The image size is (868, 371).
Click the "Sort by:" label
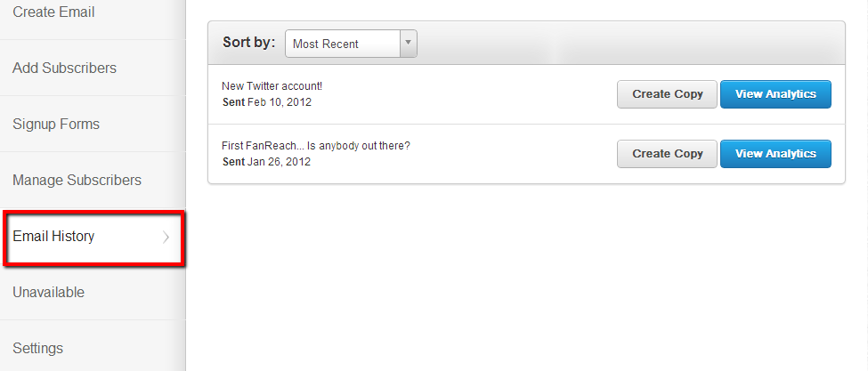[x=248, y=43]
